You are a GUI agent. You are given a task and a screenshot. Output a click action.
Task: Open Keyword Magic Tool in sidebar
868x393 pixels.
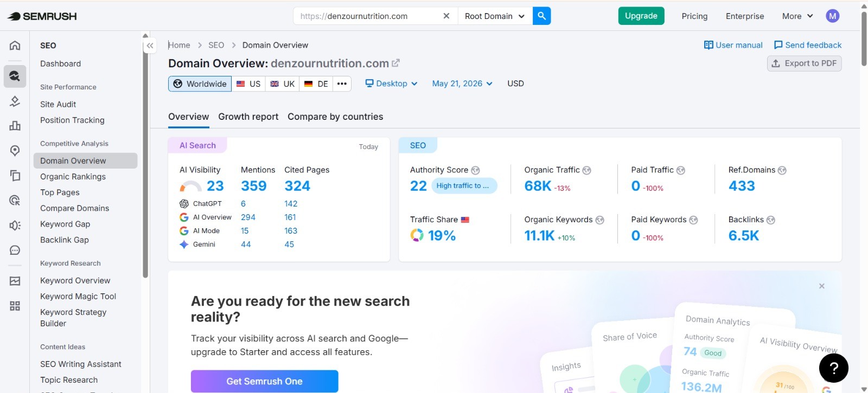pyautogui.click(x=78, y=296)
